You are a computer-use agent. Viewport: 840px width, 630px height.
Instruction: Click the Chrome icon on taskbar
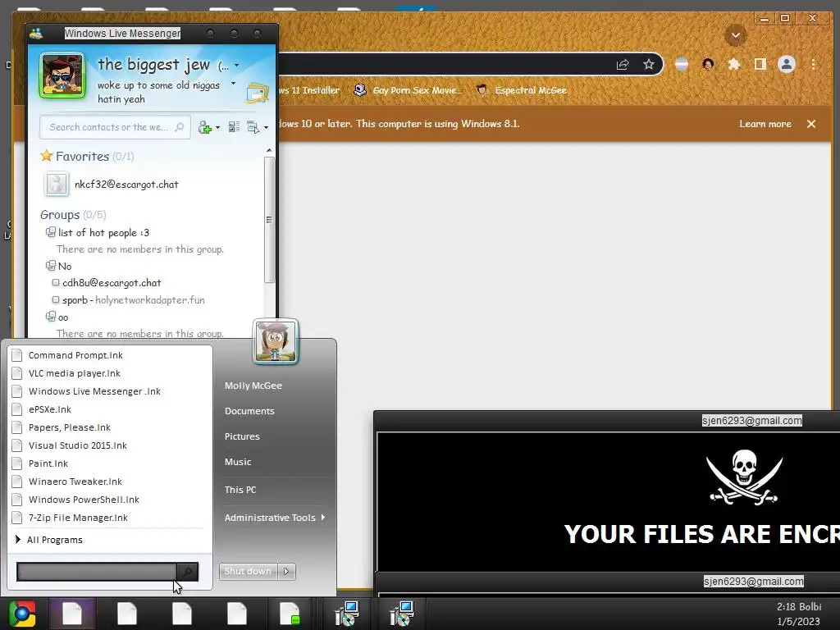point(22,614)
